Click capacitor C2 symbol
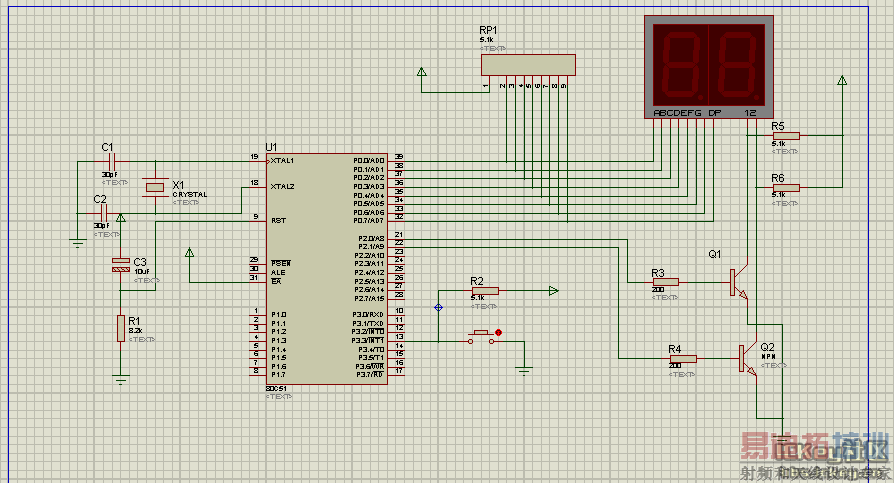 pos(103,213)
